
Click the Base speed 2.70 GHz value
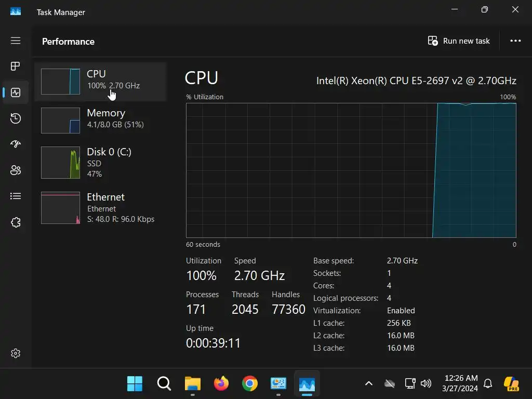coord(402,261)
